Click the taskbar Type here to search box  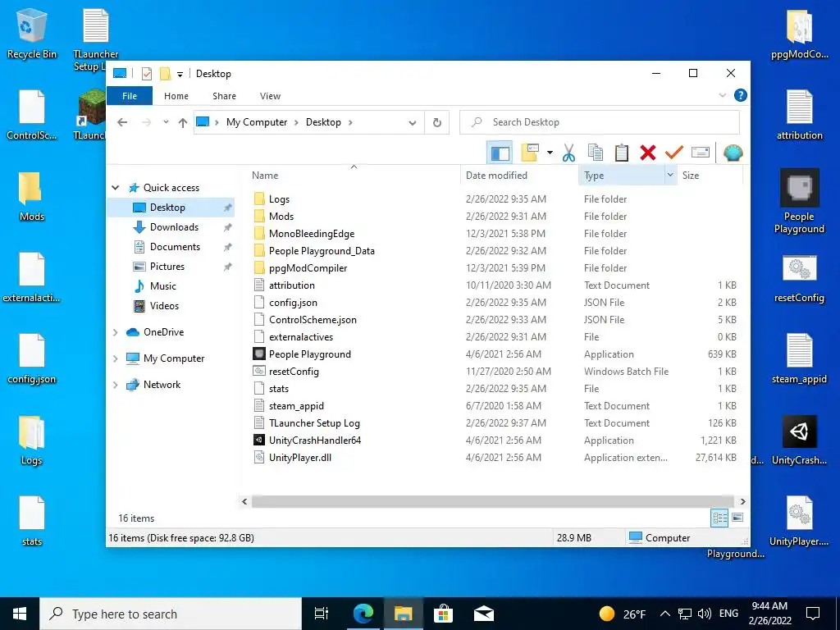pyautogui.click(x=171, y=614)
